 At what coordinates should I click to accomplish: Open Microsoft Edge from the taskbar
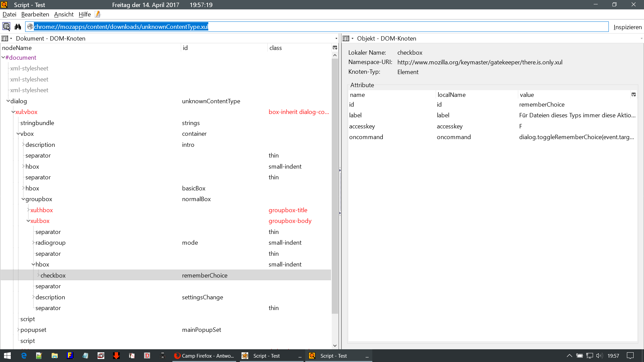[23, 356]
